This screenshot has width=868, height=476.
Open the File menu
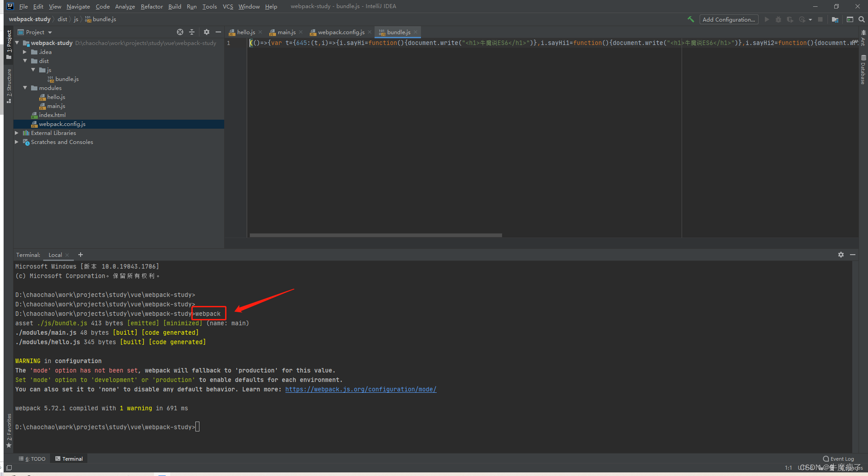(x=23, y=6)
